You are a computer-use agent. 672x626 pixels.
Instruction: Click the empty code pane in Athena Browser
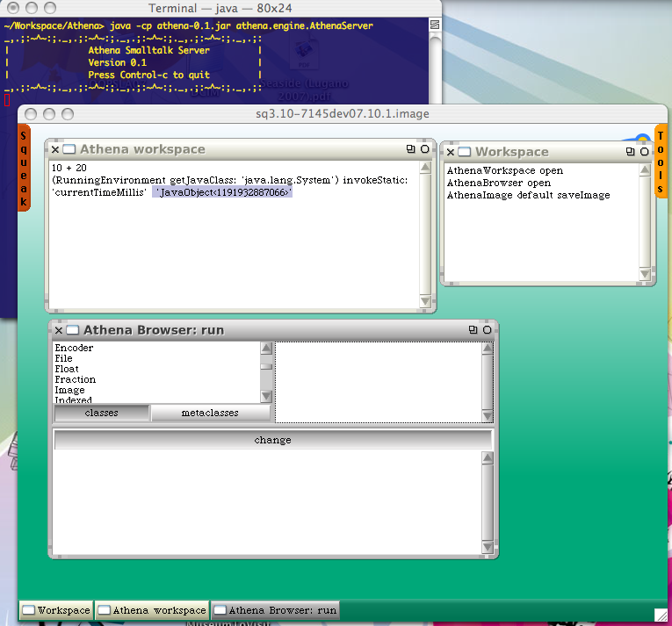coord(267,502)
